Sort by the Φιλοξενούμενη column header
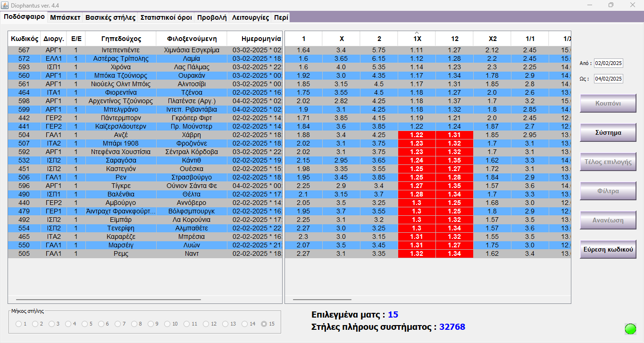Image resolution: width=644 pixels, height=343 pixels. pyautogui.click(x=192, y=39)
